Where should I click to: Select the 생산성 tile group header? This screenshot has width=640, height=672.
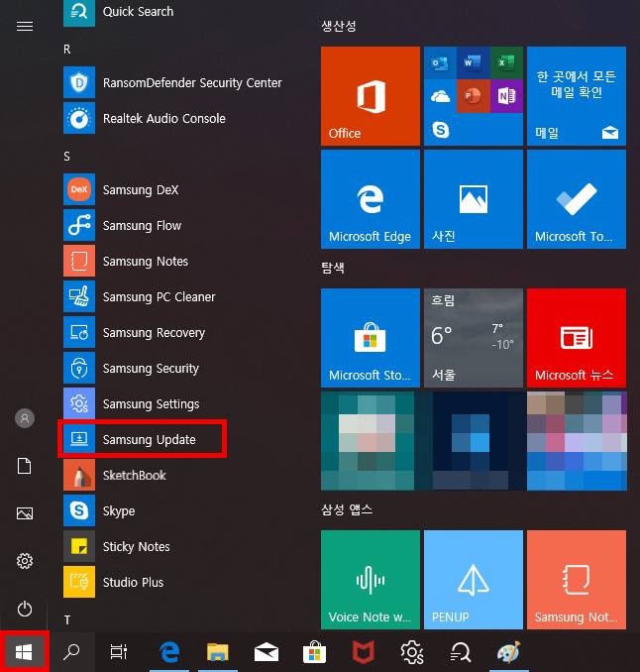coord(339,26)
